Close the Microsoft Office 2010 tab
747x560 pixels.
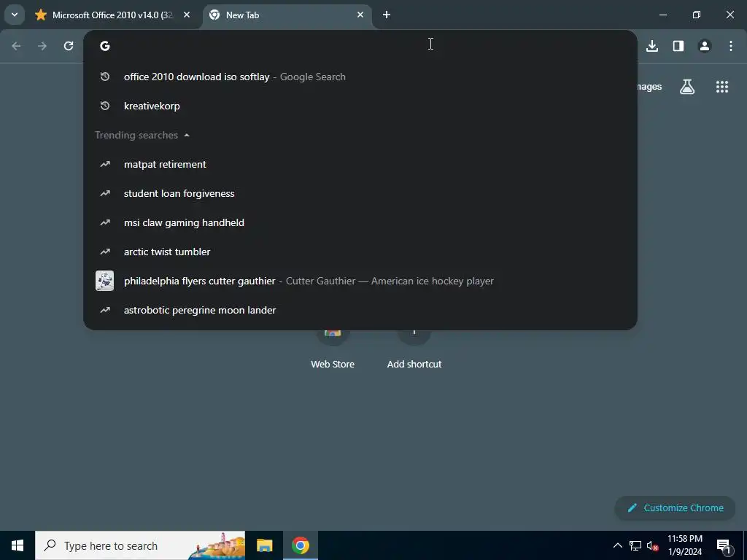[187, 15]
